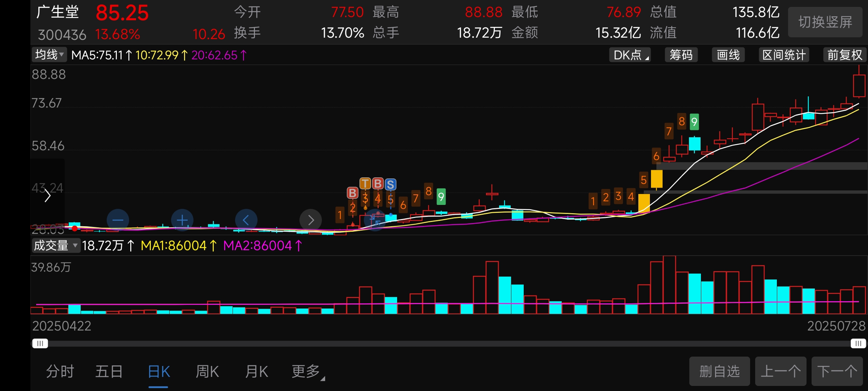Switch to the 分时 tab
Viewport: 868px width, 391px height.
point(60,371)
